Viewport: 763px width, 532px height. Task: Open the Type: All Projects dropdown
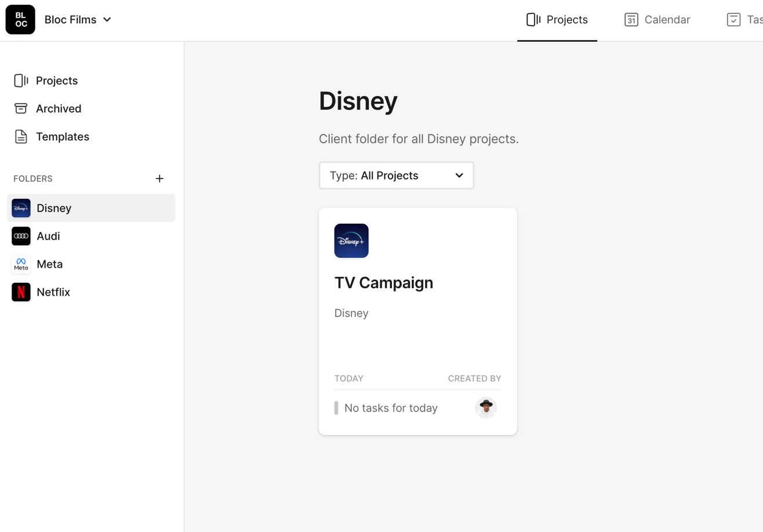tap(396, 176)
